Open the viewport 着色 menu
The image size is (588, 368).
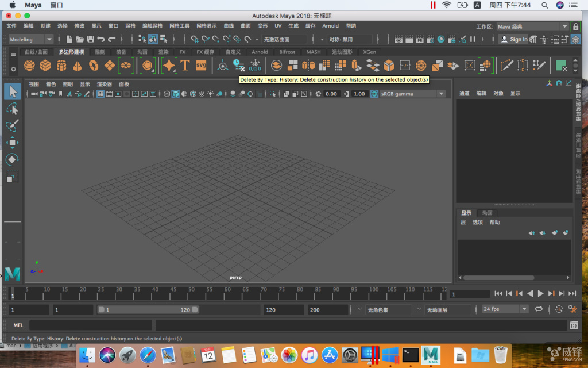tap(51, 84)
